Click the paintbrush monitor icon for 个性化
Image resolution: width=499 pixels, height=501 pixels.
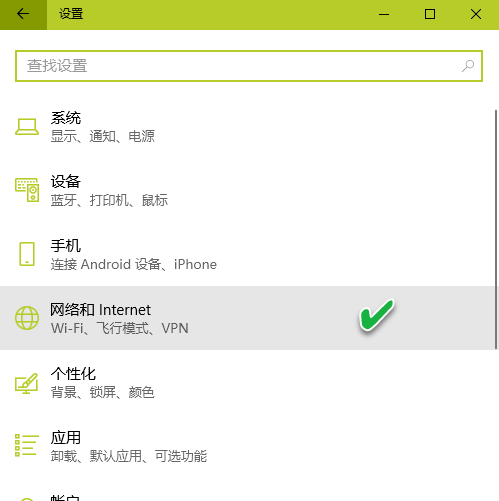27,383
